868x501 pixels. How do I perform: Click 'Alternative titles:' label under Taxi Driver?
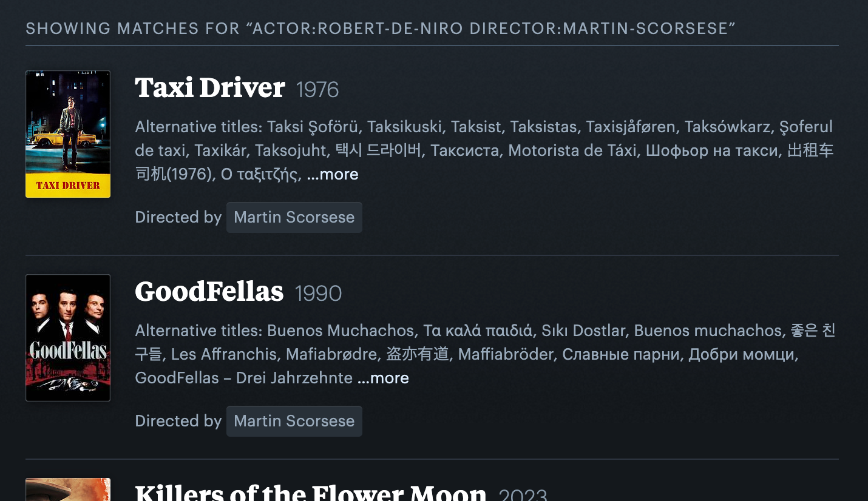(x=198, y=127)
